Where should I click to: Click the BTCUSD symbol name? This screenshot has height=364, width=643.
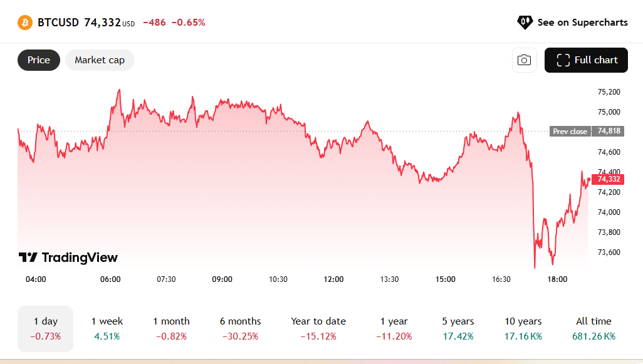pyautogui.click(x=58, y=23)
